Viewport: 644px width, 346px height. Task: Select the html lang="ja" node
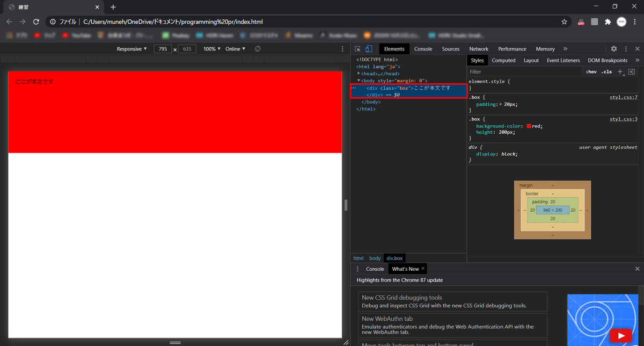click(x=378, y=67)
